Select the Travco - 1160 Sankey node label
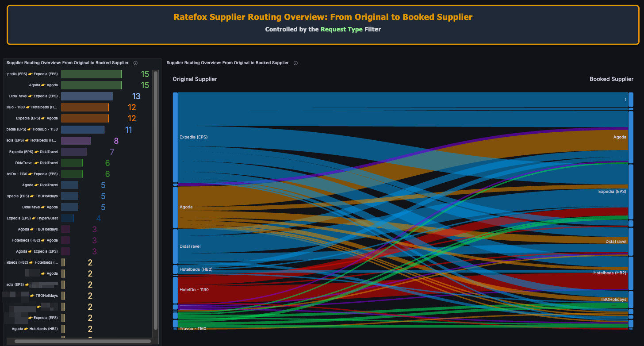 click(193, 329)
